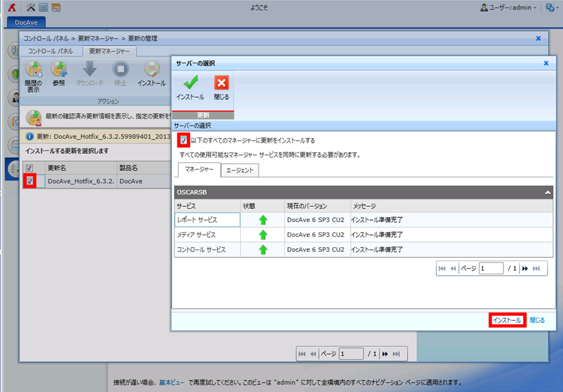Open the tools wrench icon in top bar
The image size is (563, 392).
pos(31,7)
